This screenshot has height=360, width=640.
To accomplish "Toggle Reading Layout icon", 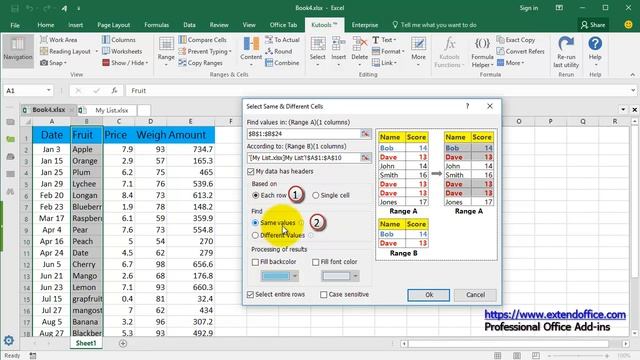I will (44, 51).
